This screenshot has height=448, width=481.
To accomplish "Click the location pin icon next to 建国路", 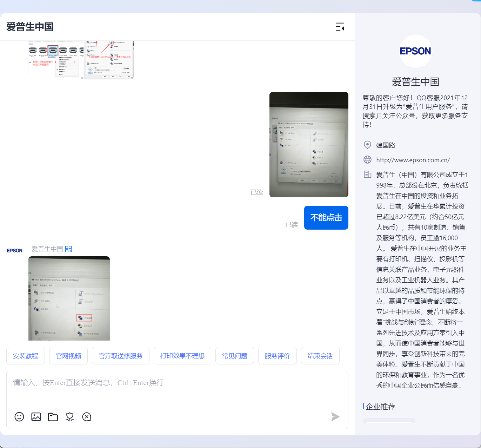I will [367, 145].
